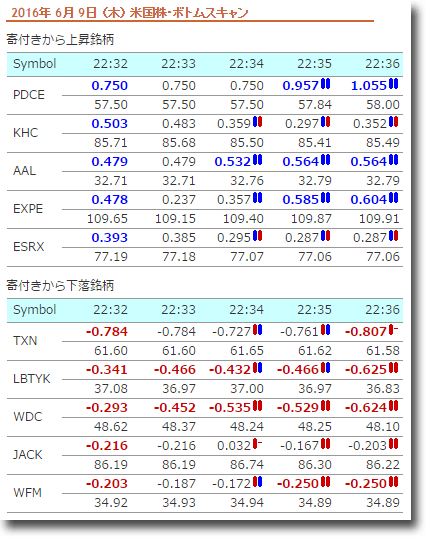
Task: Click the AAL symbol label
Action: point(25,171)
